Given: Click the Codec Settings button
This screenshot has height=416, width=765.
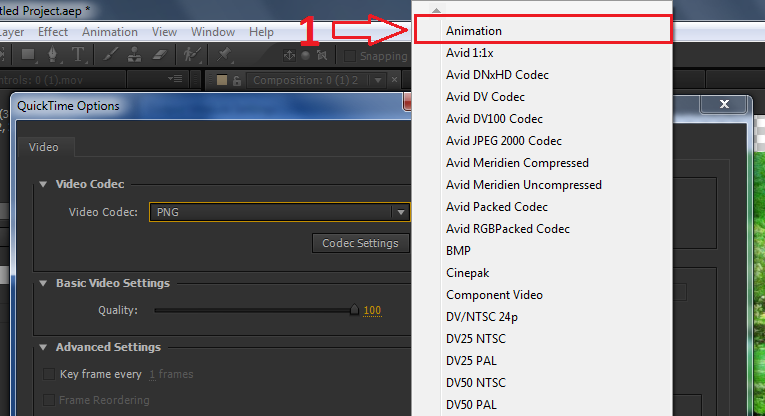Looking at the screenshot, I should 360,243.
